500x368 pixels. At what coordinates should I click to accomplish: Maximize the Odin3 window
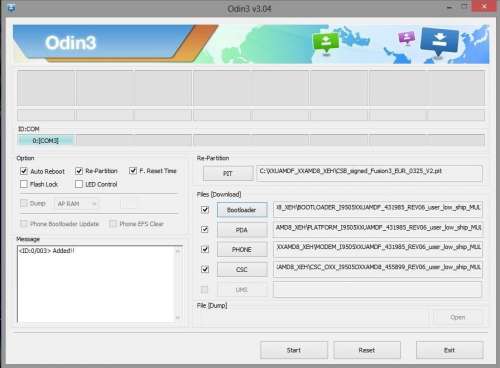click(x=464, y=7)
